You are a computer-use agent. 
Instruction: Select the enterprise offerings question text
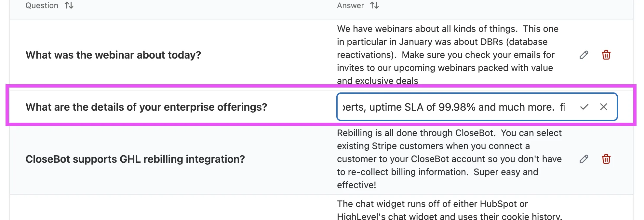pyautogui.click(x=146, y=107)
